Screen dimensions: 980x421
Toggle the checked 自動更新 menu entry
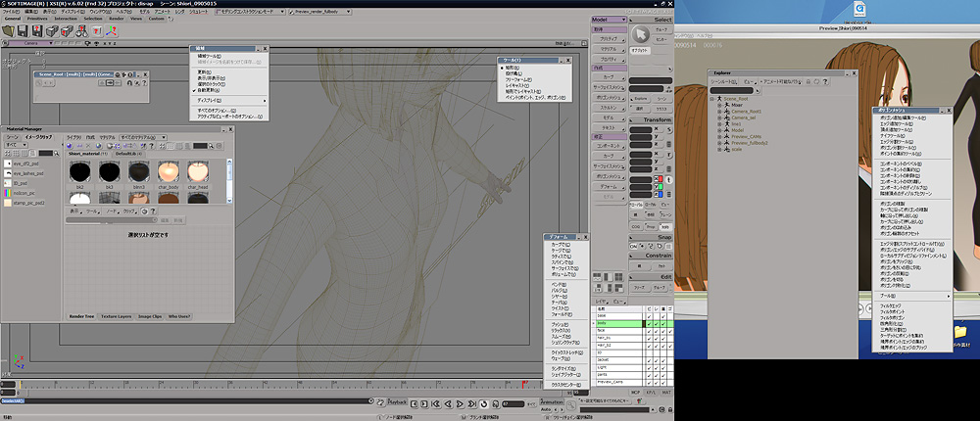point(210,90)
